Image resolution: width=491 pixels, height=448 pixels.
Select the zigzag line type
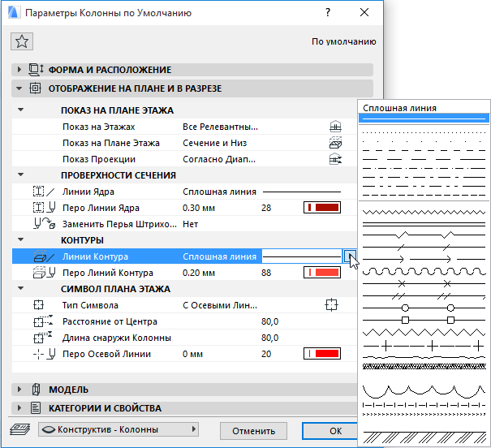[x=424, y=333]
